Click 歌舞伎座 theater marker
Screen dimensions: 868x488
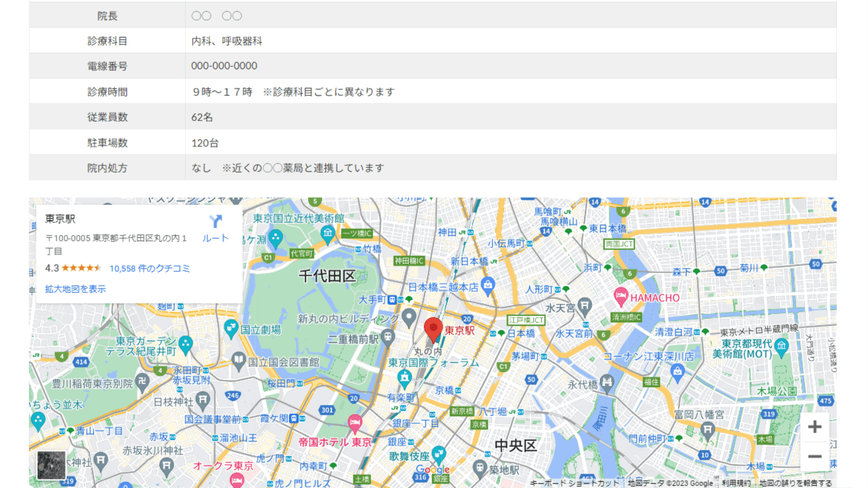pyautogui.click(x=439, y=456)
